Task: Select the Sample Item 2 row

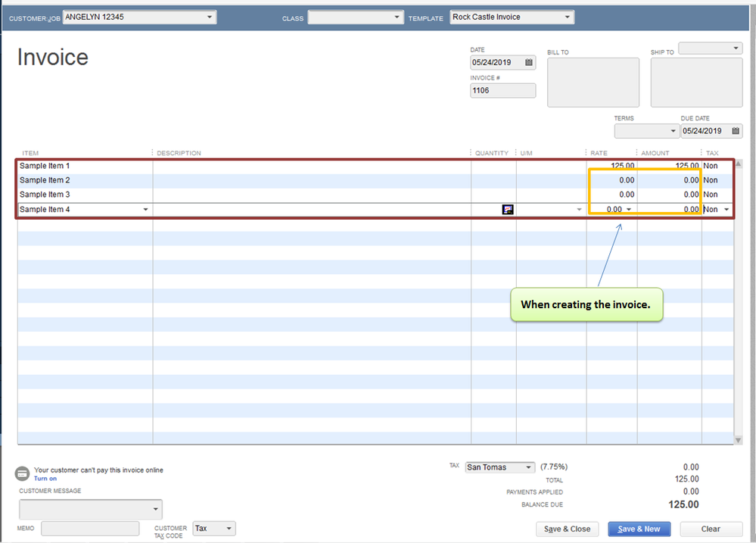Action: click(376, 180)
